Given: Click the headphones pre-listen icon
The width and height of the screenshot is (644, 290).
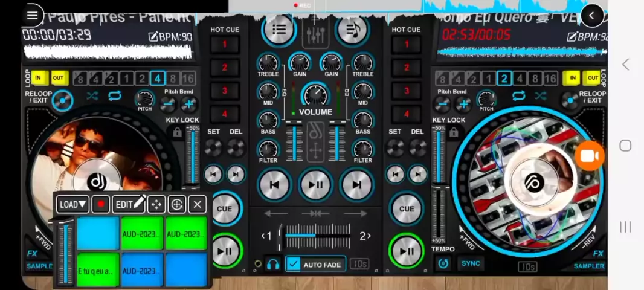Looking at the screenshot, I should pyautogui.click(x=273, y=264).
